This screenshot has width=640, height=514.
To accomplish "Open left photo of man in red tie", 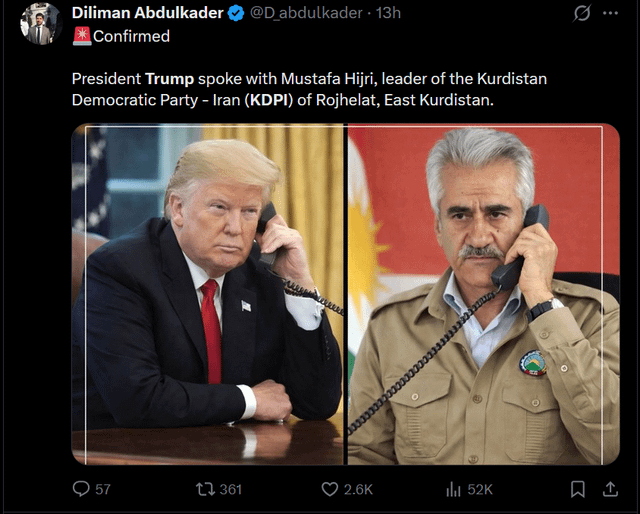I will coord(208,294).
